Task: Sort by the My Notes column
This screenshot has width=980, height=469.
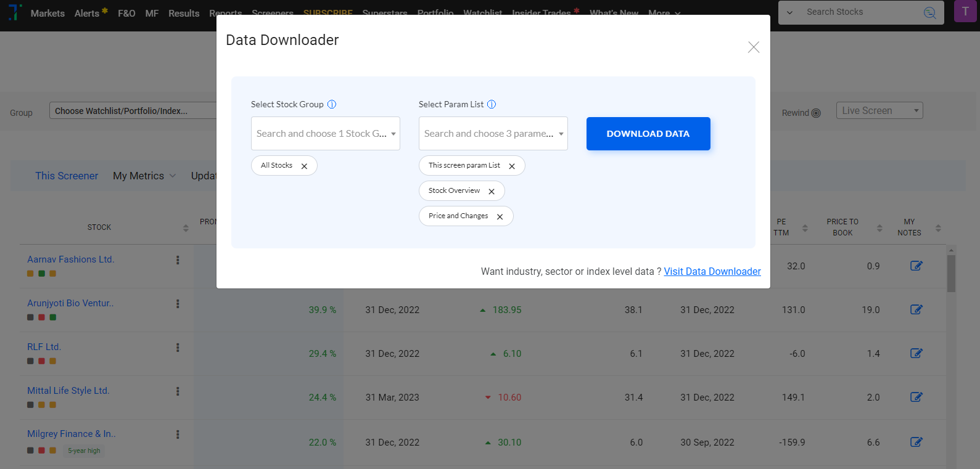Action: (938, 228)
